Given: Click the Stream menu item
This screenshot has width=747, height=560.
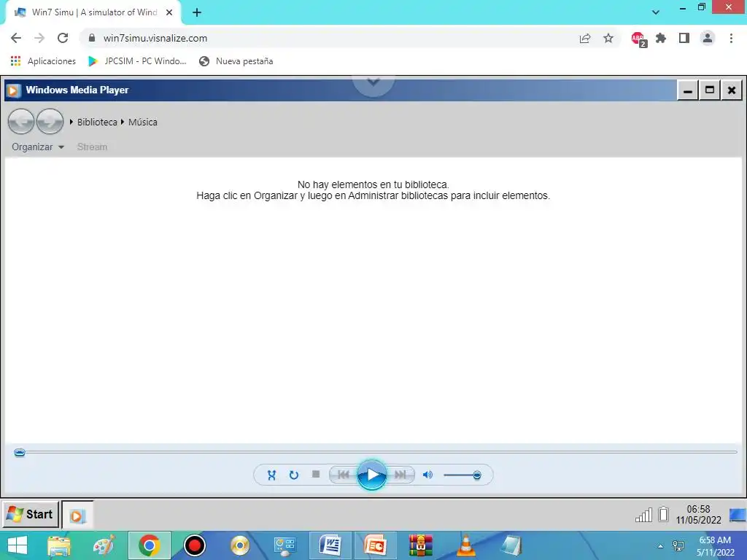Looking at the screenshot, I should tap(92, 147).
